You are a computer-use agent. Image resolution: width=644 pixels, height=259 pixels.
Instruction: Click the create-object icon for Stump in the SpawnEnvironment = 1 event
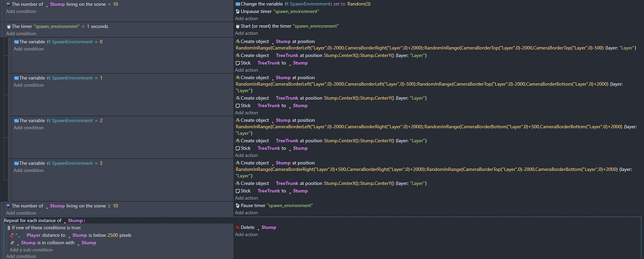click(238, 77)
